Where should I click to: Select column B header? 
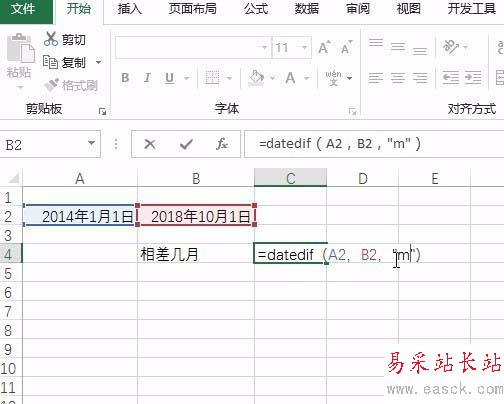point(196,178)
